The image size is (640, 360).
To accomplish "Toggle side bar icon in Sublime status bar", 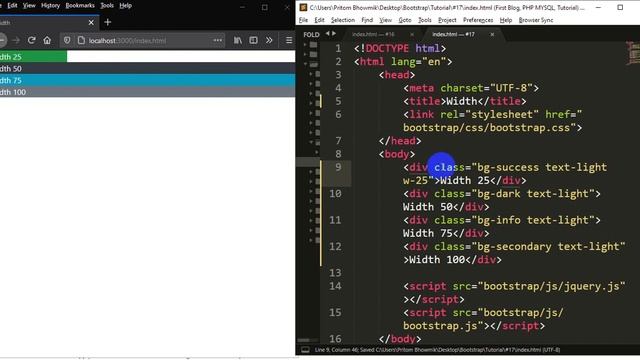I will pyautogui.click(x=305, y=350).
